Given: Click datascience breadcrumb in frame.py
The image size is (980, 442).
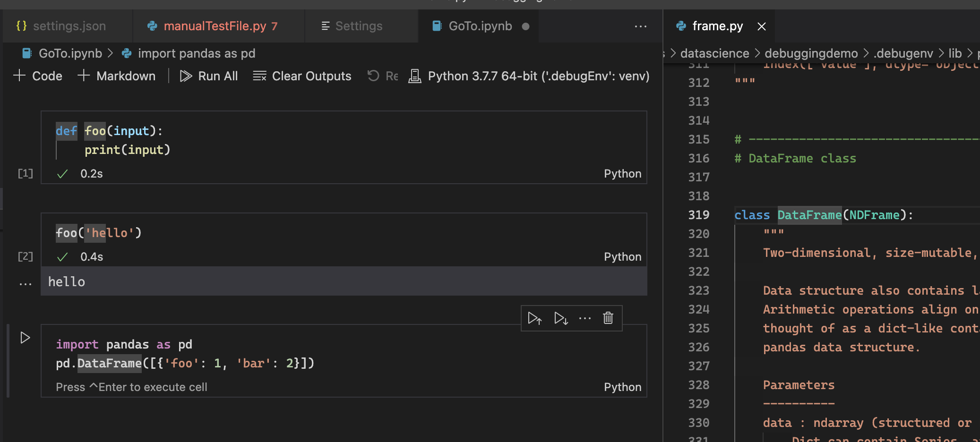Looking at the screenshot, I should point(714,53).
